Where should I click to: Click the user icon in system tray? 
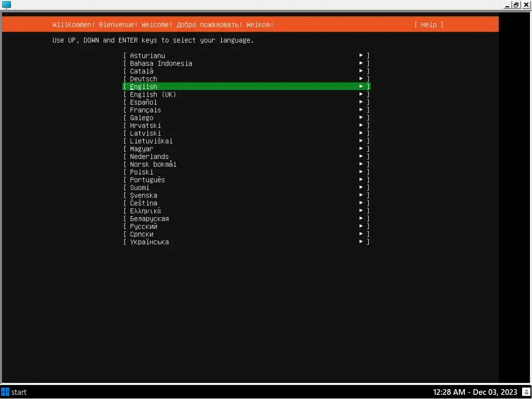click(x=526, y=392)
